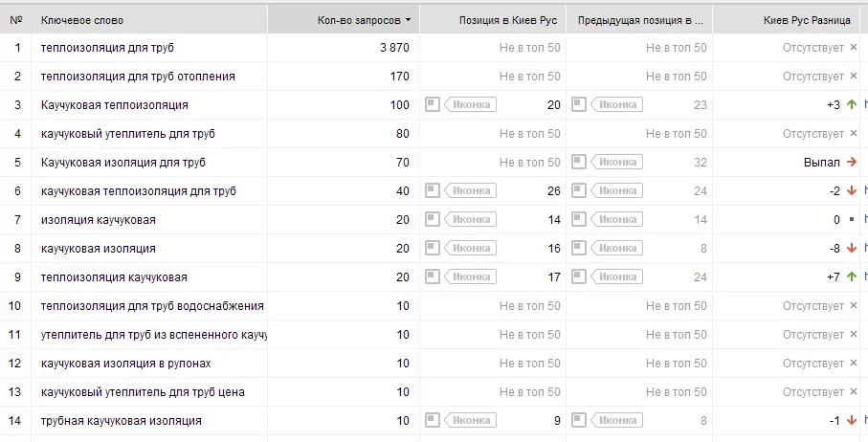Click green up arrow next to +3

click(852, 104)
